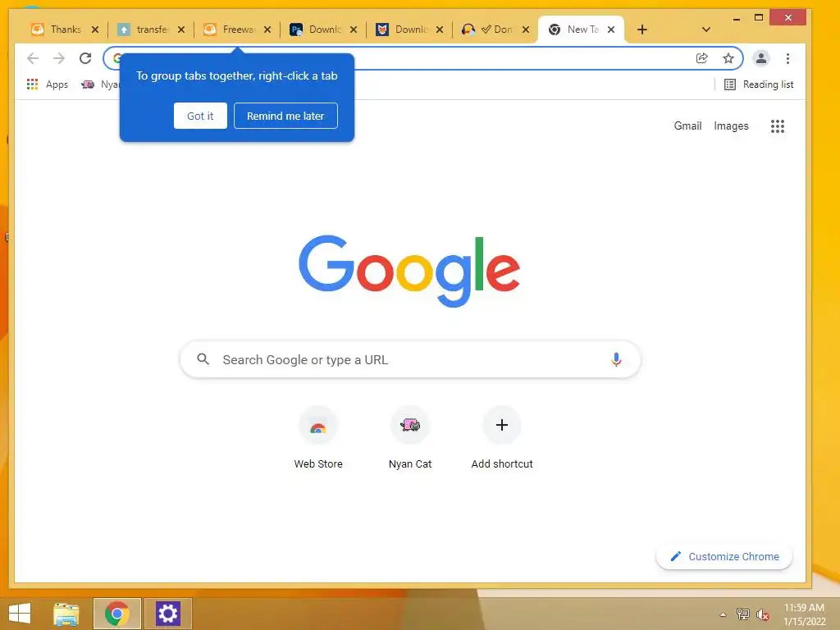This screenshot has width=840, height=630.
Task: Open a new tab with the plus button
Action: 641,30
